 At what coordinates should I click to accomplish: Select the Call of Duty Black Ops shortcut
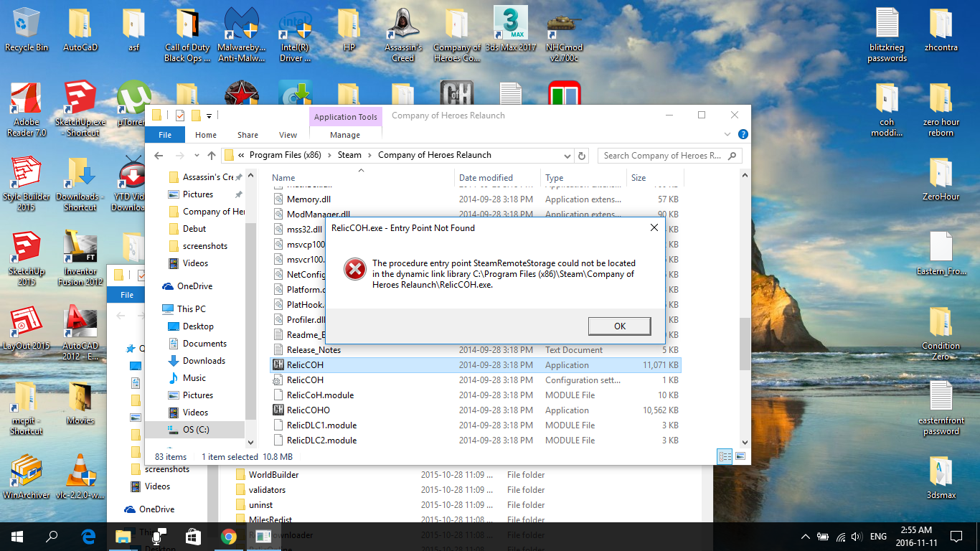coord(187,35)
